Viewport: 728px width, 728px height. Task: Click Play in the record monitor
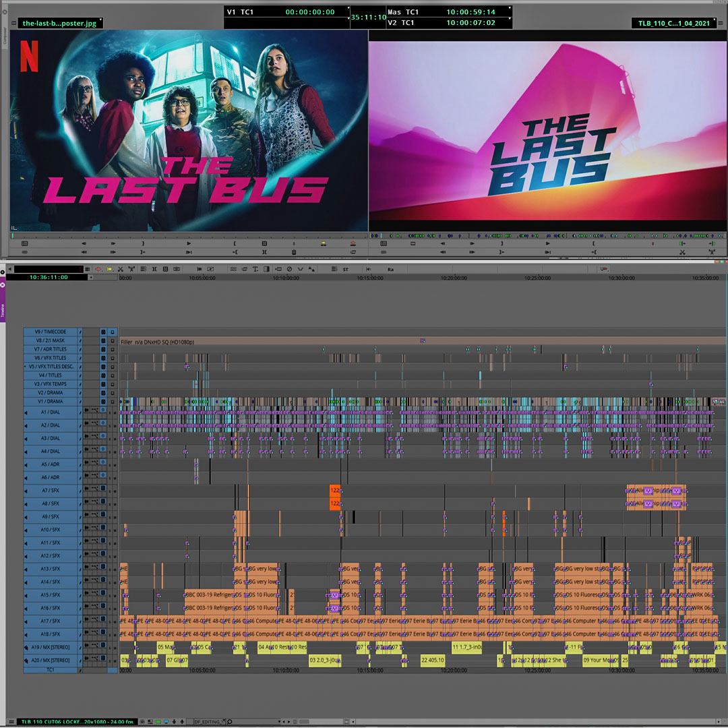[x=548, y=243]
